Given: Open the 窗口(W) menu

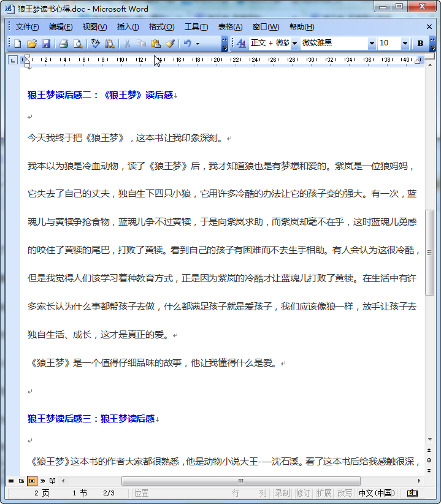Looking at the screenshot, I should [266, 27].
